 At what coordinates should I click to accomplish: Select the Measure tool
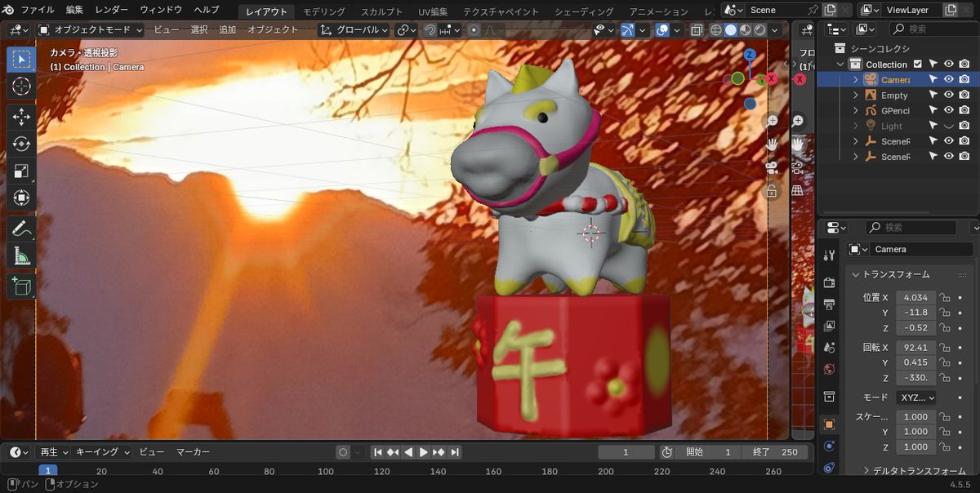pos(21,256)
